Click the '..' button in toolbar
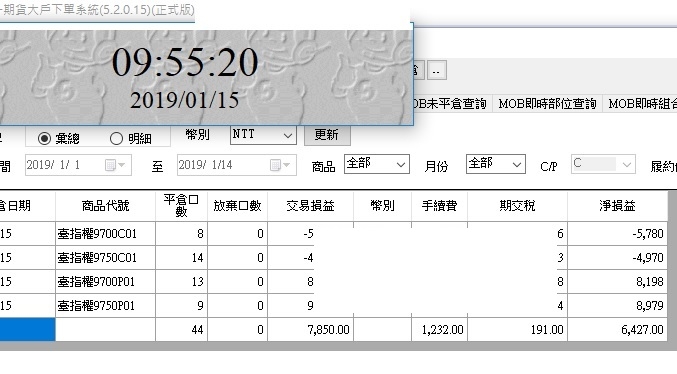 coord(437,71)
